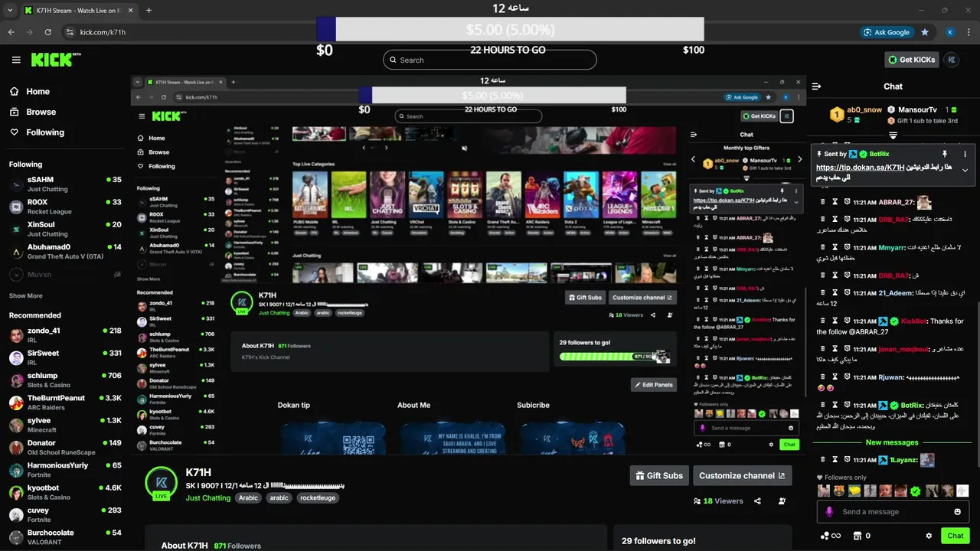Delete 1Layanz's newest message
This screenshot has width=980, height=551.
tap(823, 460)
